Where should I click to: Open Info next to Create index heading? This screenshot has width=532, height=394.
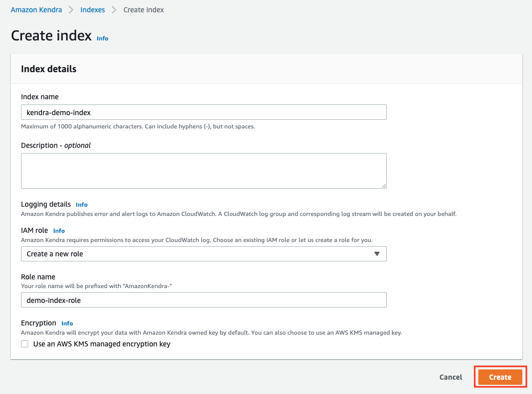(102, 38)
